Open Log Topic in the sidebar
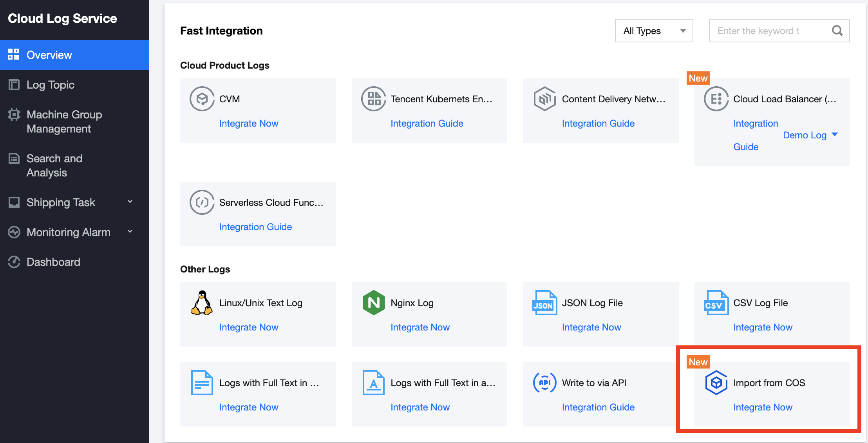The height and width of the screenshot is (443, 868). [x=51, y=85]
